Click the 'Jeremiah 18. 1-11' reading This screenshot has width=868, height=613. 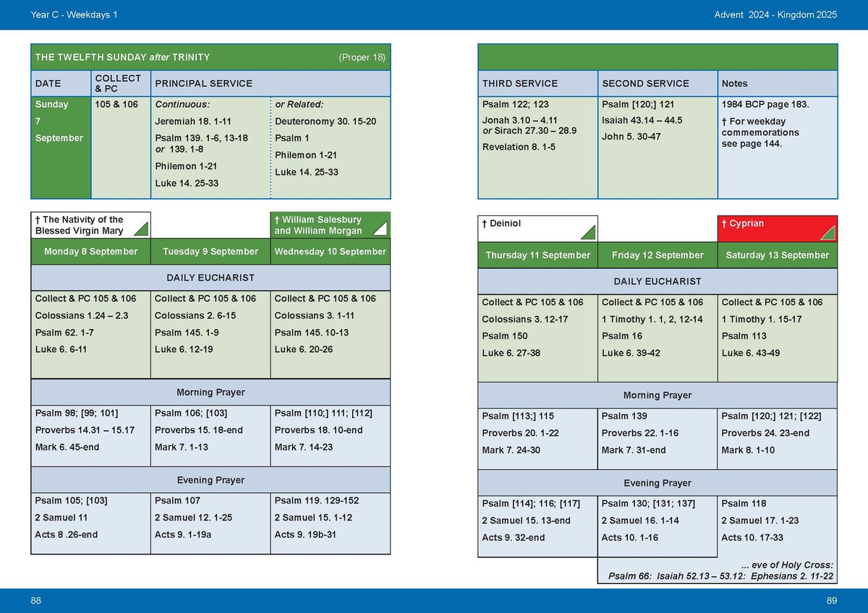(x=193, y=121)
